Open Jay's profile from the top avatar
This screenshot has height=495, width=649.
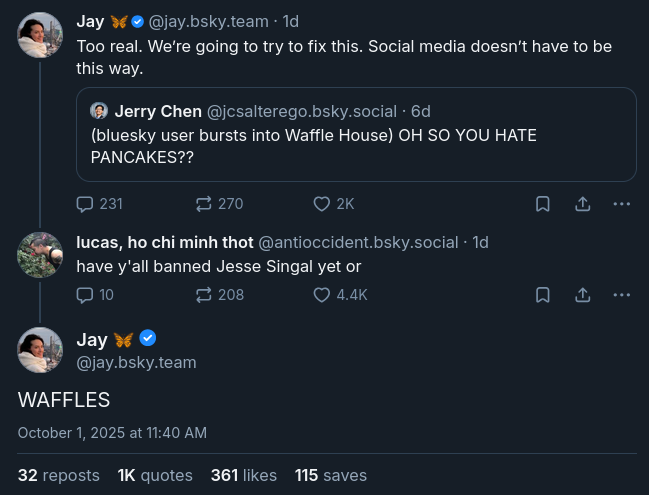(x=40, y=35)
